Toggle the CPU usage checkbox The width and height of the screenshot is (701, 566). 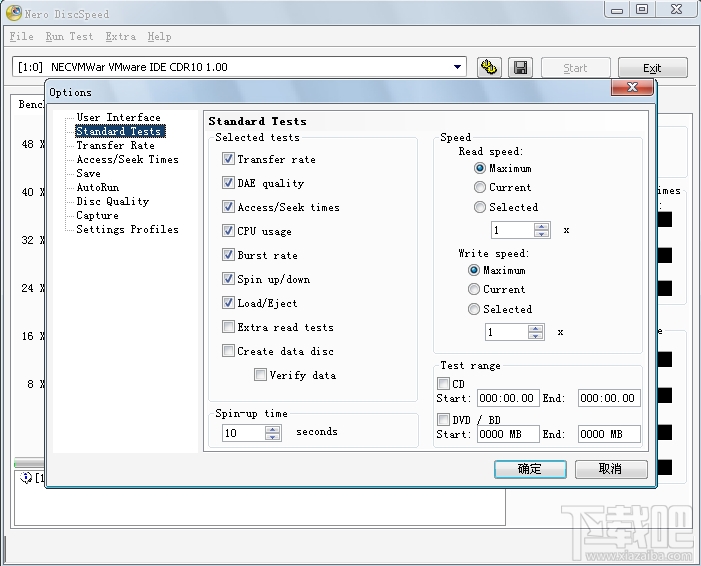[228, 231]
